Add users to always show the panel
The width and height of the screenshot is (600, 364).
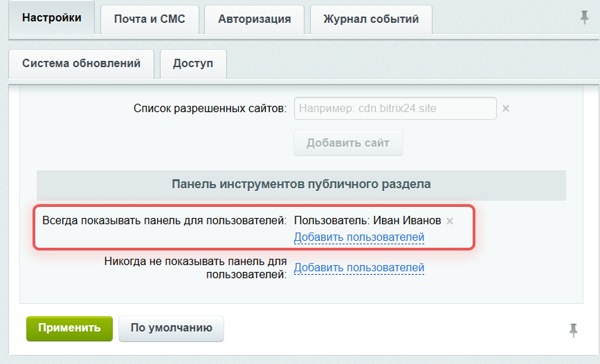(x=358, y=237)
